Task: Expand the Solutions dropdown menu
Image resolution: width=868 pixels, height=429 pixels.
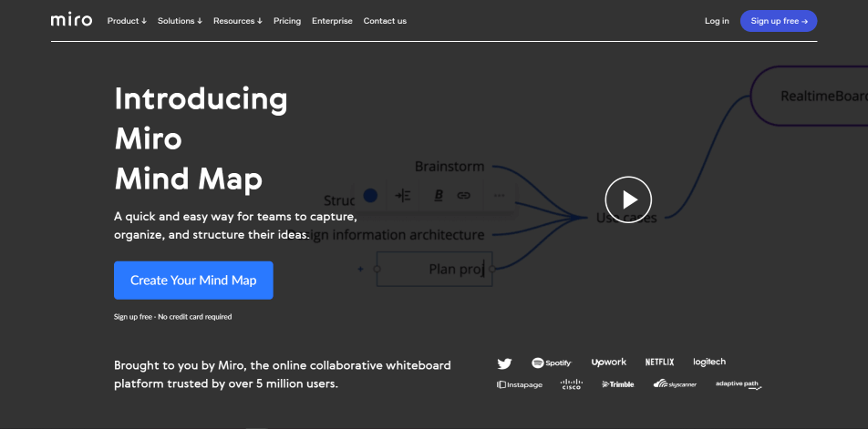Action: (180, 21)
